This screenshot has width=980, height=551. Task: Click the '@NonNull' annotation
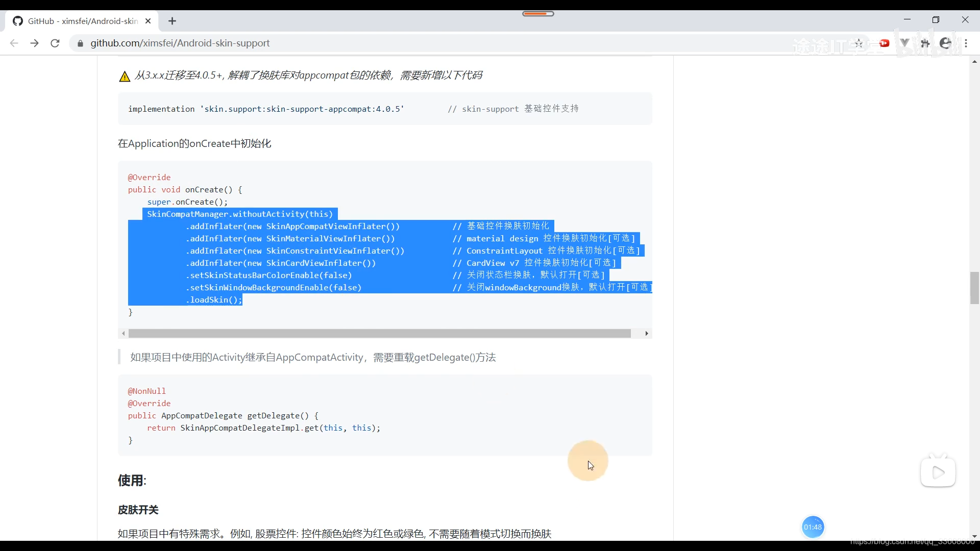[x=147, y=391]
